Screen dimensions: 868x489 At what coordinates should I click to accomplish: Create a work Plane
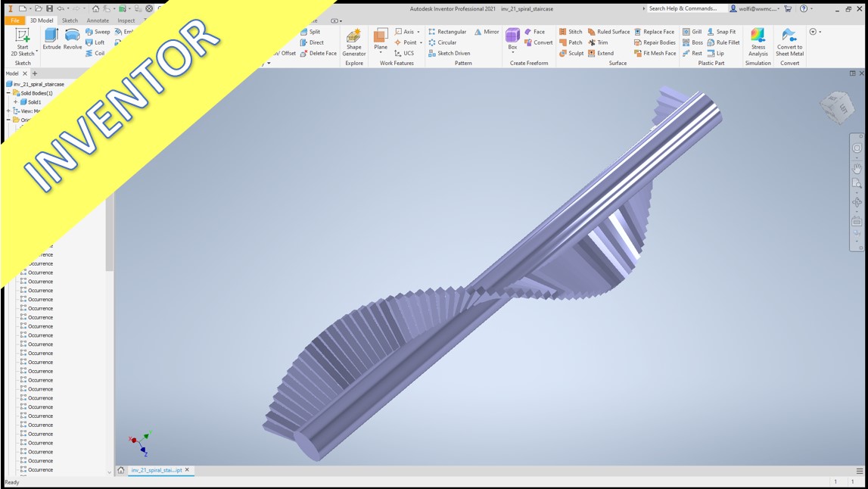click(x=381, y=38)
